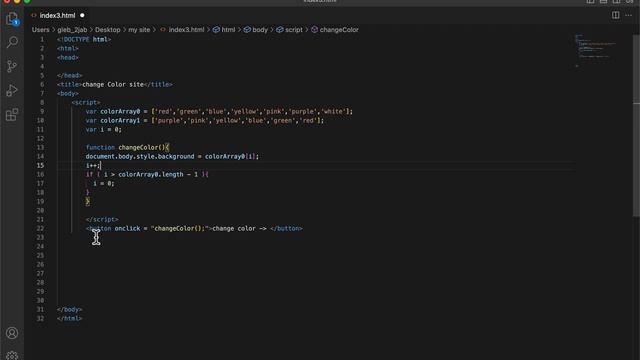
Task: Click the 'change Color site' title text
Action: tap(113, 84)
